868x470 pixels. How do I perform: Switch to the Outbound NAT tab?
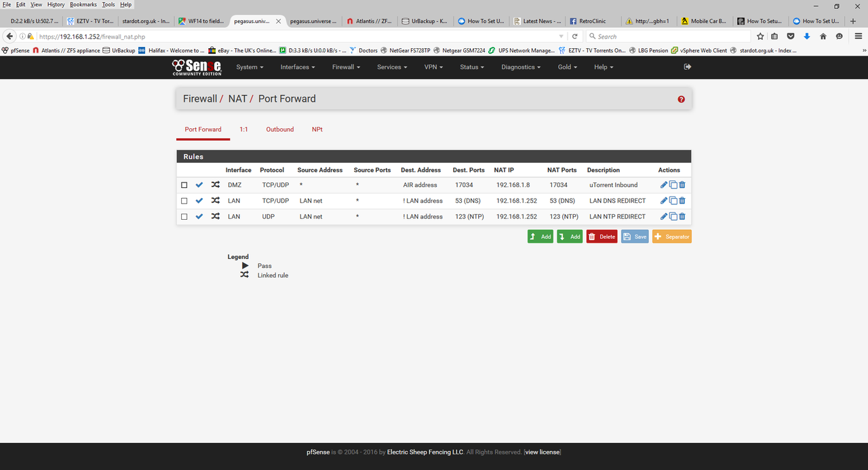pyautogui.click(x=279, y=130)
